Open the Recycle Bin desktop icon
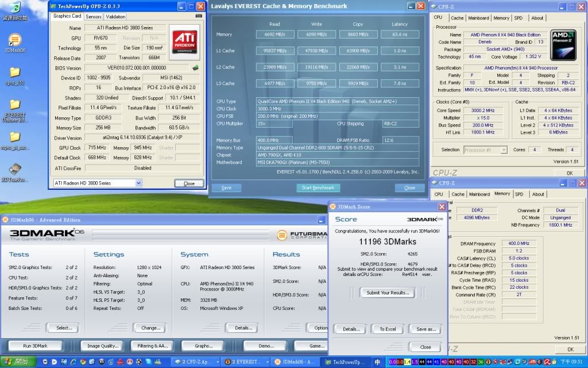This screenshot has width=588, height=368. point(14,10)
